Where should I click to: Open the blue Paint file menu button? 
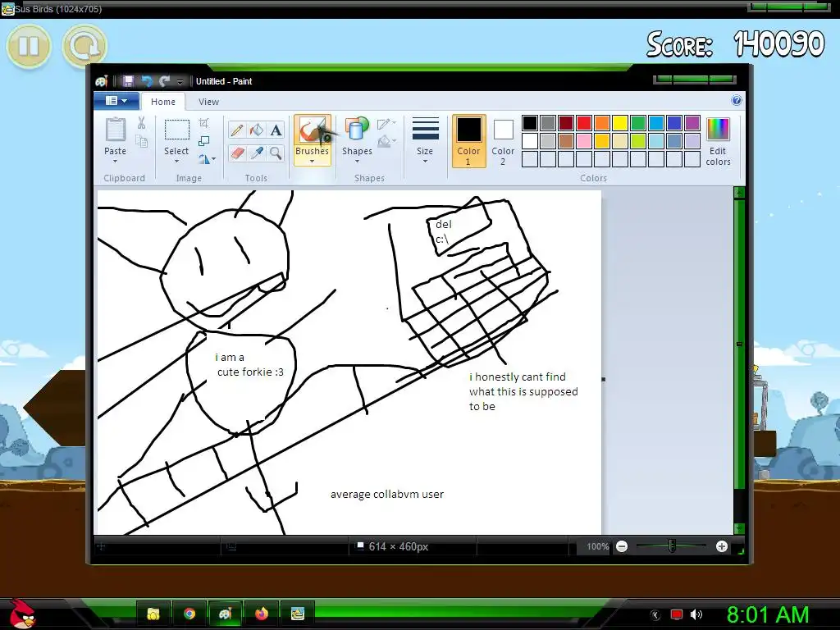tap(116, 101)
